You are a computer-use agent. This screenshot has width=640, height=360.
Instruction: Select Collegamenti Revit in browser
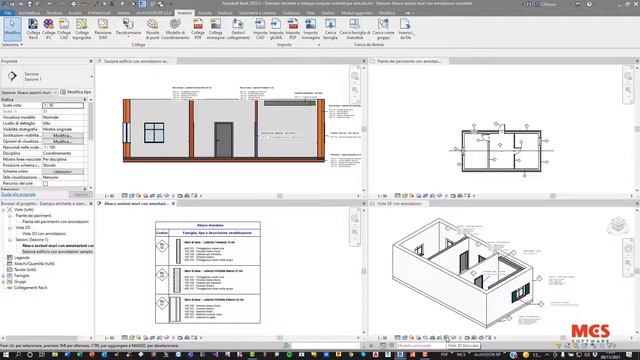point(31,288)
